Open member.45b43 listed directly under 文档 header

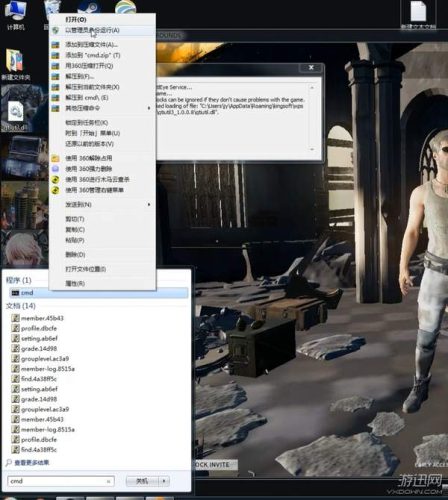(42, 318)
